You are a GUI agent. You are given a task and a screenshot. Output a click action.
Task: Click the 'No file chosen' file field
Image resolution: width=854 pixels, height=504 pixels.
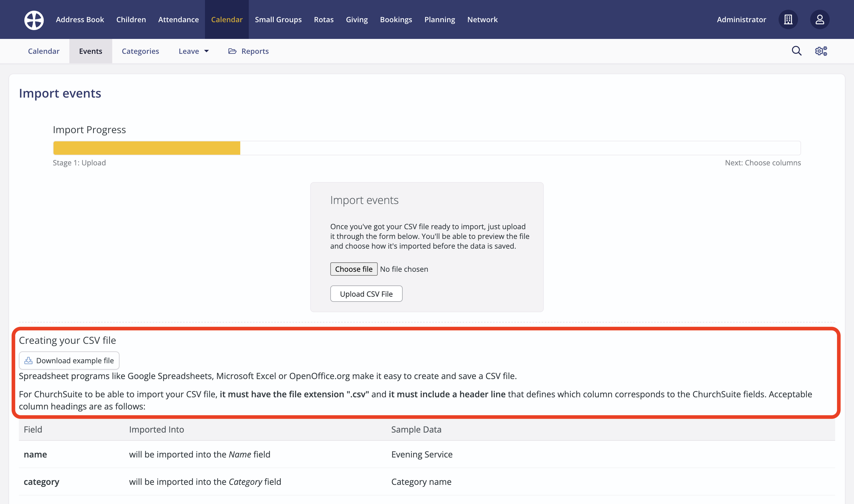[x=404, y=269]
